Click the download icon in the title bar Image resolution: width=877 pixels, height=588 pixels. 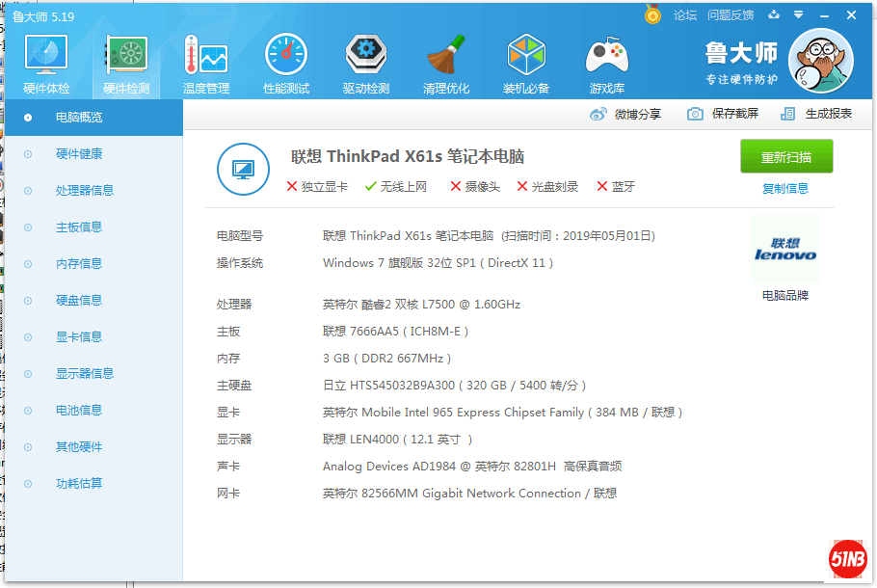tap(774, 15)
